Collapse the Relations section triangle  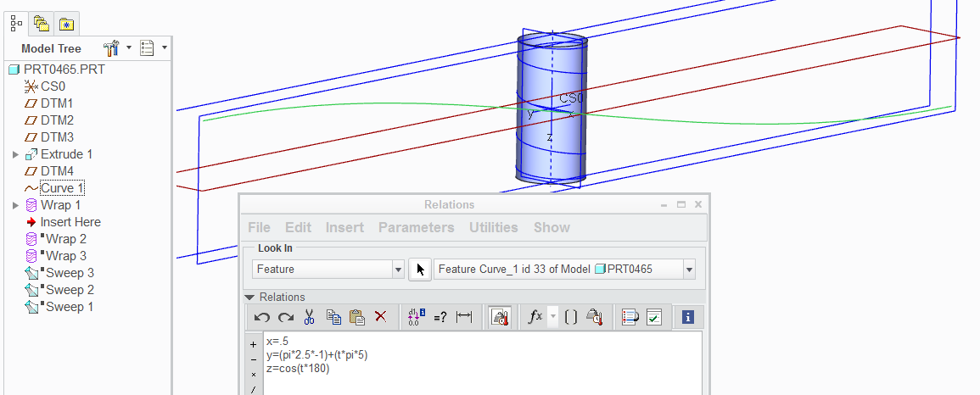point(250,298)
